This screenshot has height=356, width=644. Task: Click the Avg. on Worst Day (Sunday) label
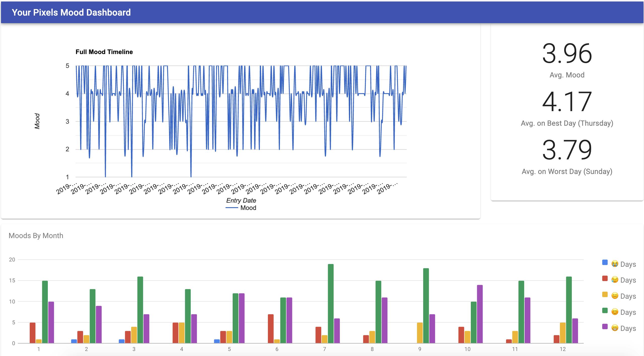567,171
